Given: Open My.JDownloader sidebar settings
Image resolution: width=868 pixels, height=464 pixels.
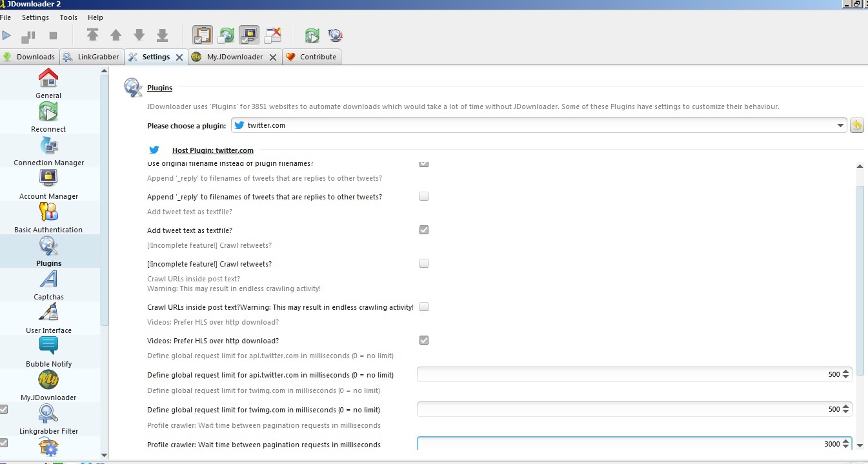Looking at the screenshot, I should (x=49, y=386).
